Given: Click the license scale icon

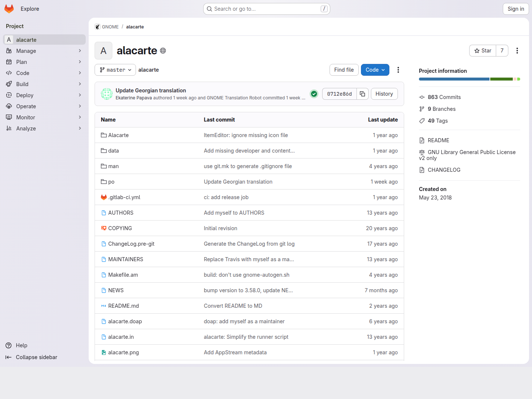Looking at the screenshot, I should click(422, 152).
